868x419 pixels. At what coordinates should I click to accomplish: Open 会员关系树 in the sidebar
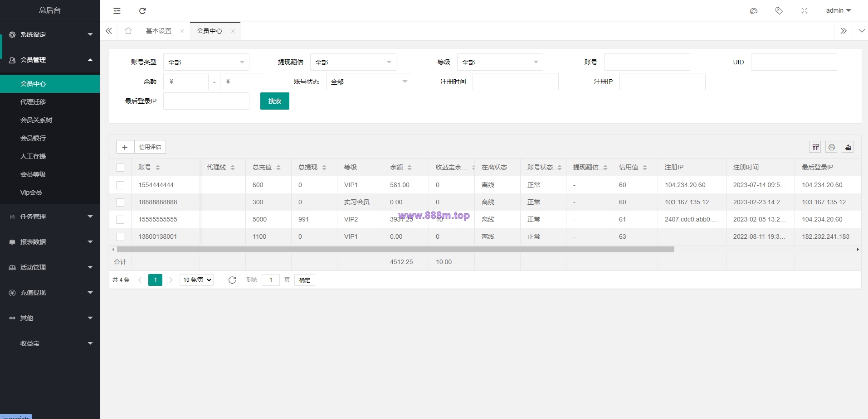tap(50, 120)
